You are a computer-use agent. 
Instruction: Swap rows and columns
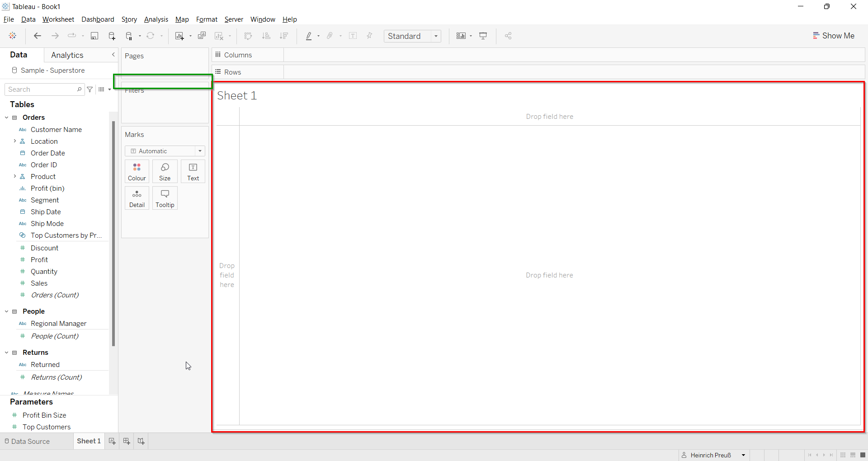248,36
